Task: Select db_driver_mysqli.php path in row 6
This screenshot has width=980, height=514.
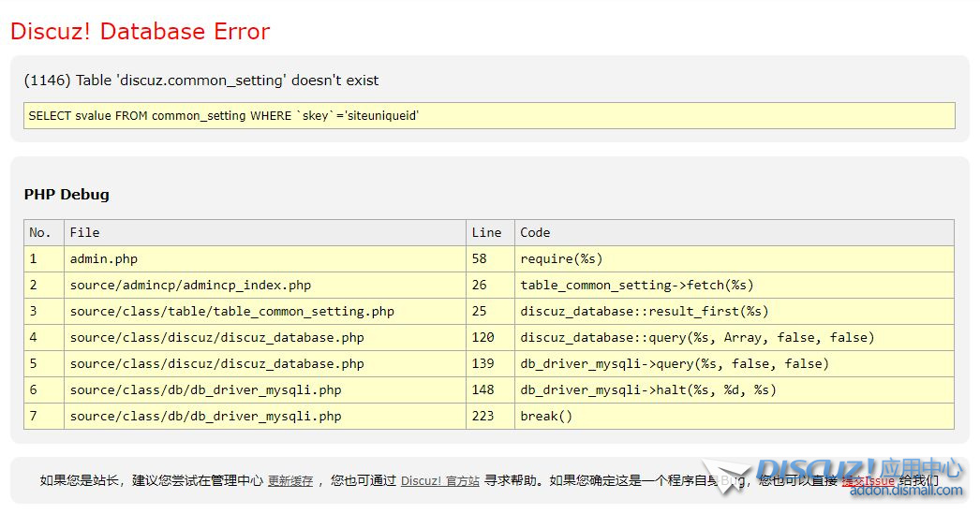Action: tap(205, 389)
